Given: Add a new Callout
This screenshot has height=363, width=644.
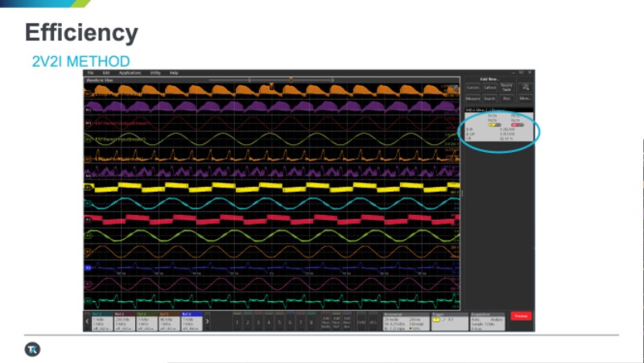Looking at the screenshot, I should (489, 88).
